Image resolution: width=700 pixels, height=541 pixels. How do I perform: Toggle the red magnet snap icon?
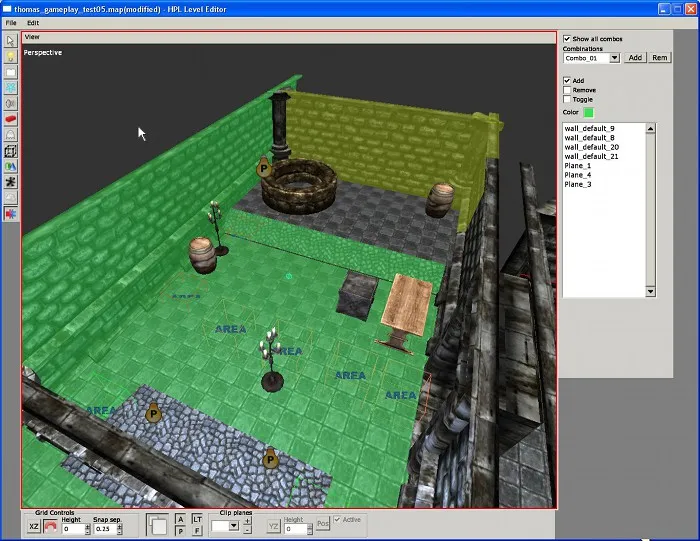50,526
